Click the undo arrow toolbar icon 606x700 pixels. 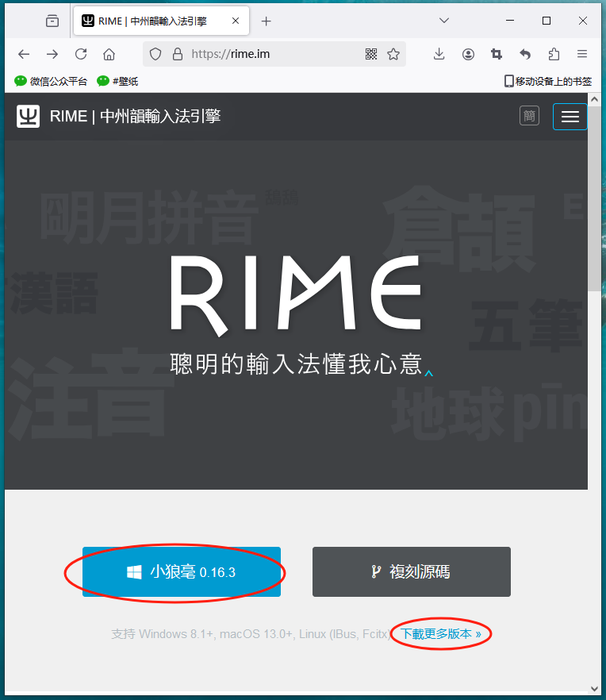(525, 54)
